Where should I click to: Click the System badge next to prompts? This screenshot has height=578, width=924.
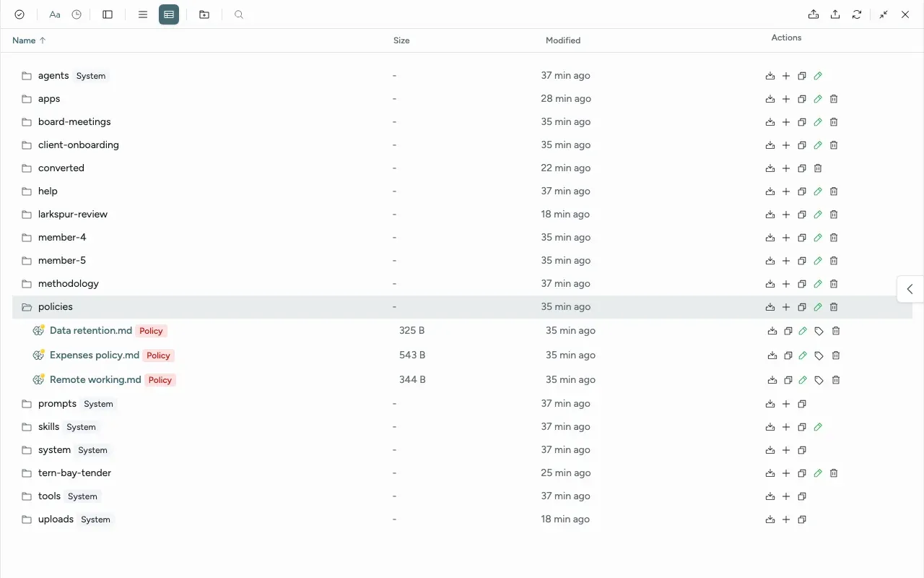pyautogui.click(x=98, y=404)
